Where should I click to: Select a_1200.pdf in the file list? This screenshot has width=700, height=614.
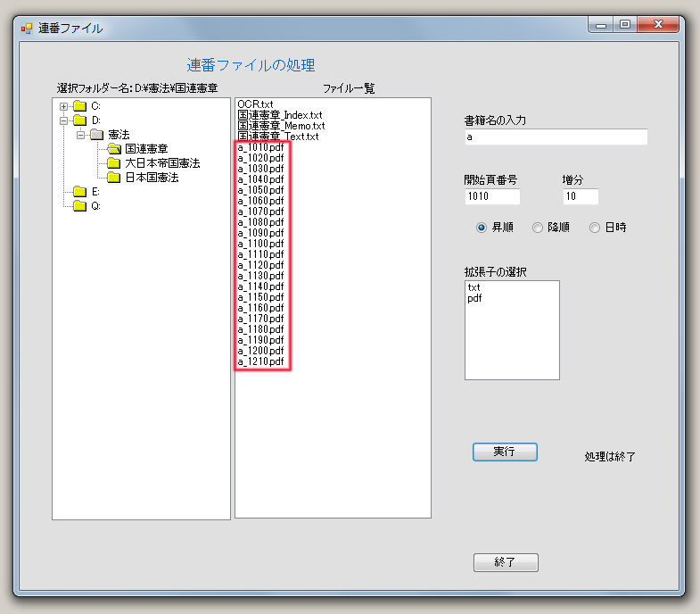click(260, 351)
